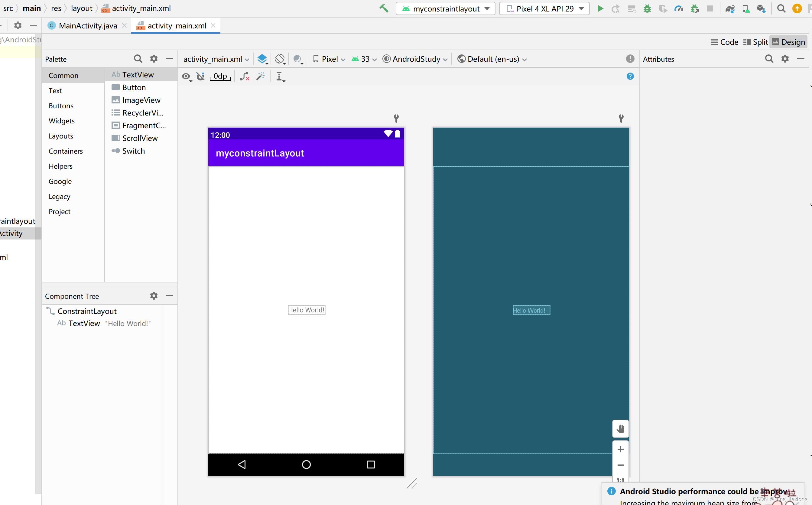Screen dimensions: 812x505
Task: Toggle night mode selector icon
Action: pos(298,59)
